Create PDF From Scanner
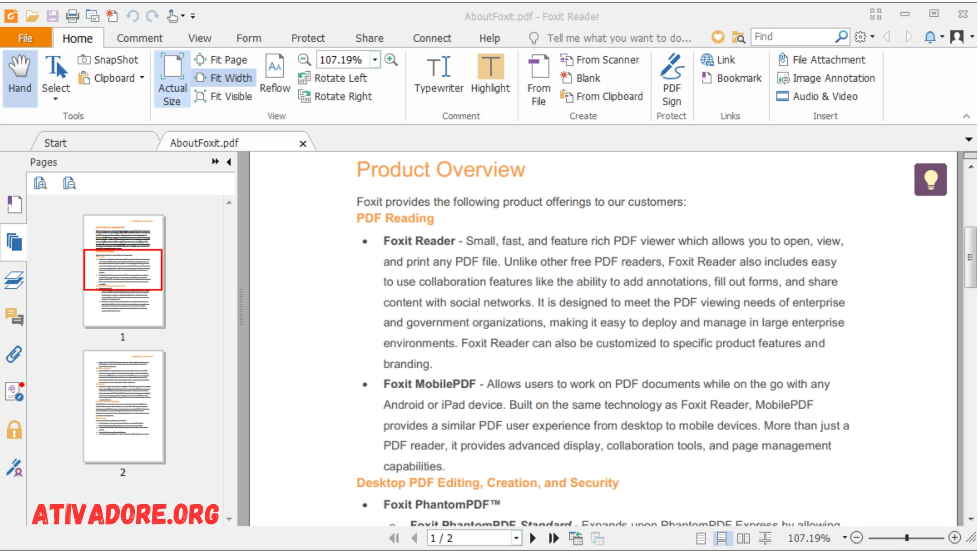 599,60
